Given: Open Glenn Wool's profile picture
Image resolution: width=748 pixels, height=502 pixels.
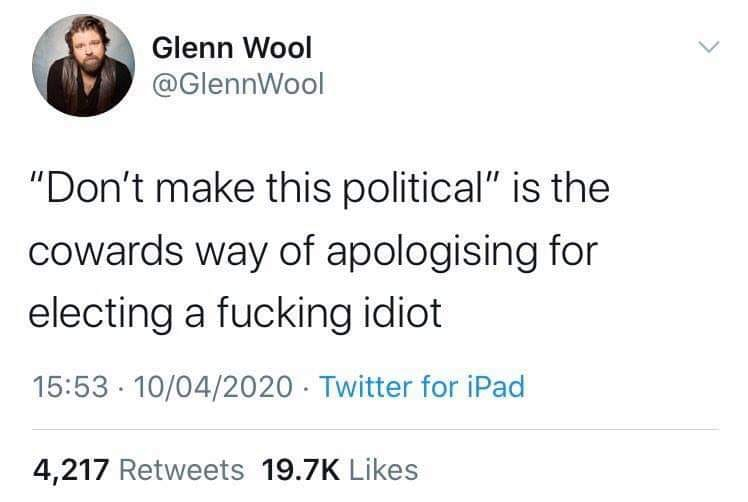Looking at the screenshot, I should pos(83,65).
